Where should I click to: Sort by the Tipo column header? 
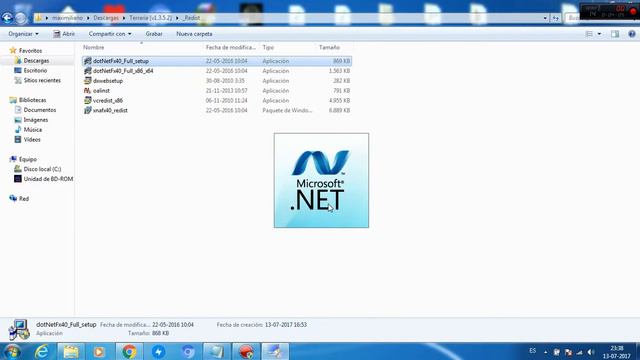click(268, 47)
